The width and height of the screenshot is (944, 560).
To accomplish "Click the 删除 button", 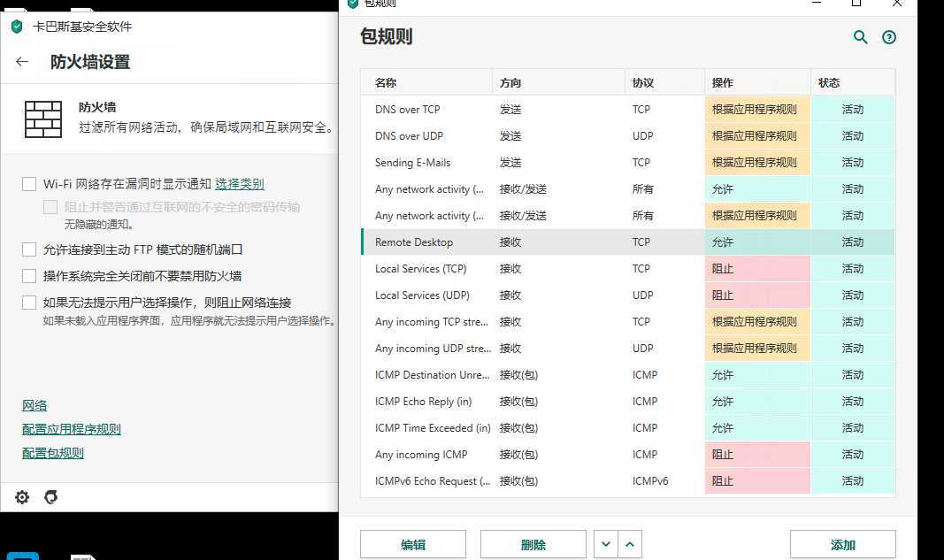I will [533, 544].
